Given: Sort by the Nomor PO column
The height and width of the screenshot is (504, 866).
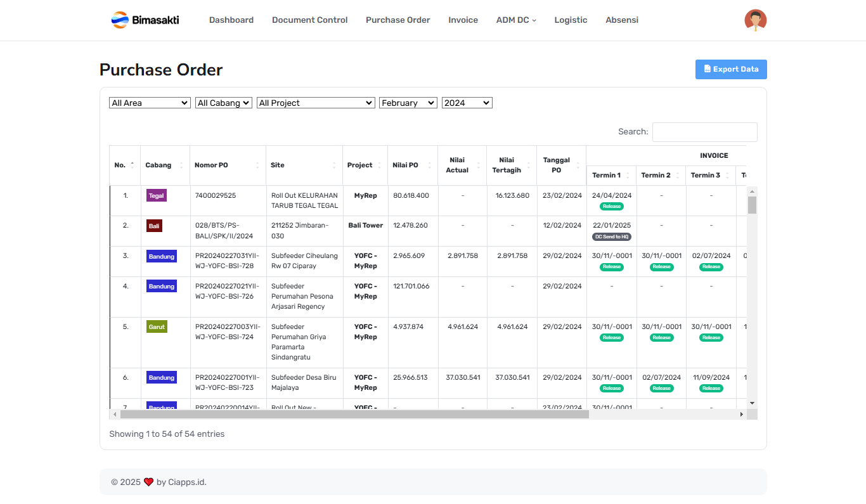Looking at the screenshot, I should tap(227, 165).
